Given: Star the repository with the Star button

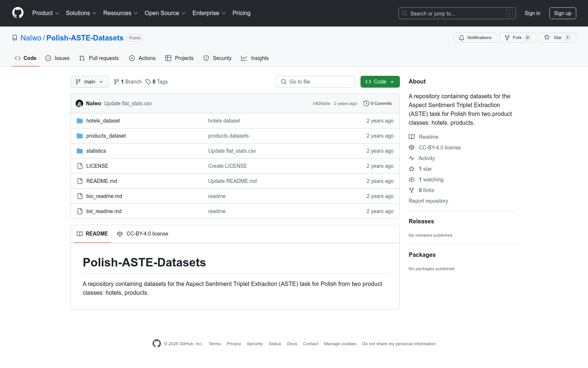Looking at the screenshot, I should coord(557,38).
